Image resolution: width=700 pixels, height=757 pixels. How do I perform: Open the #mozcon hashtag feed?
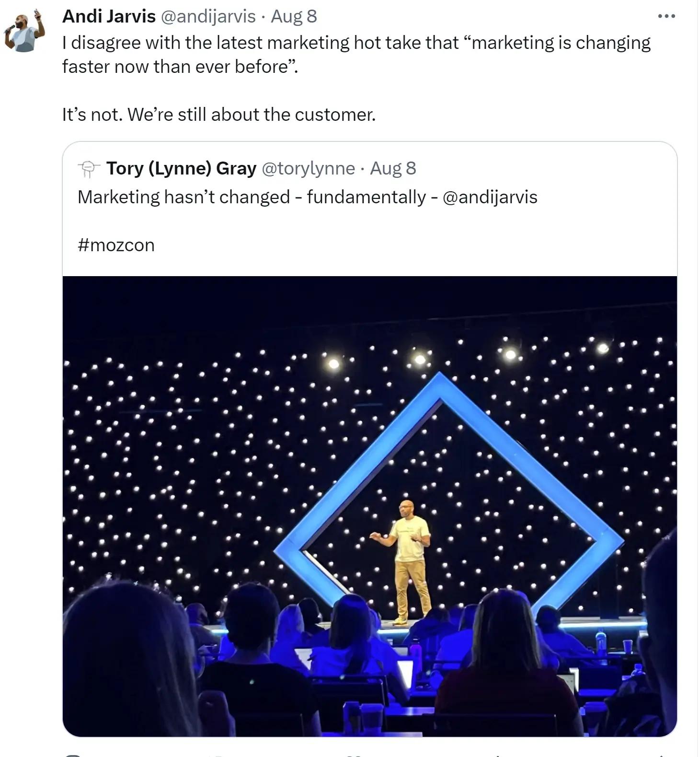pos(115,245)
